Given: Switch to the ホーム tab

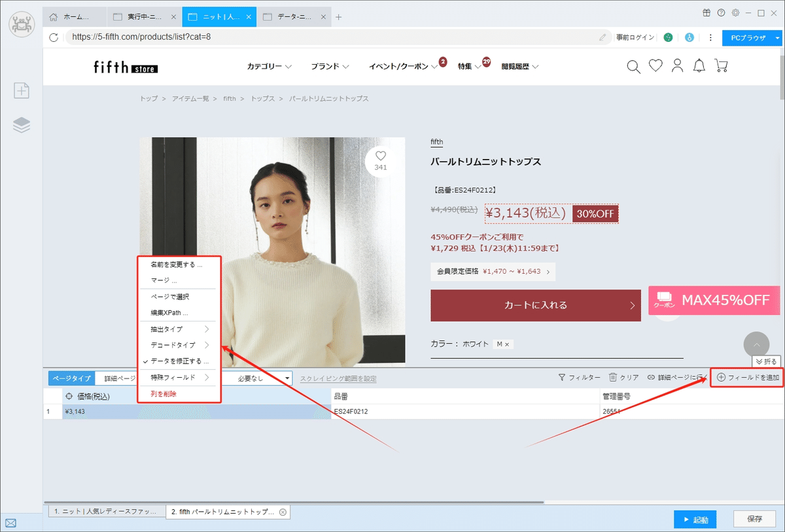Looking at the screenshot, I should pyautogui.click(x=75, y=17).
